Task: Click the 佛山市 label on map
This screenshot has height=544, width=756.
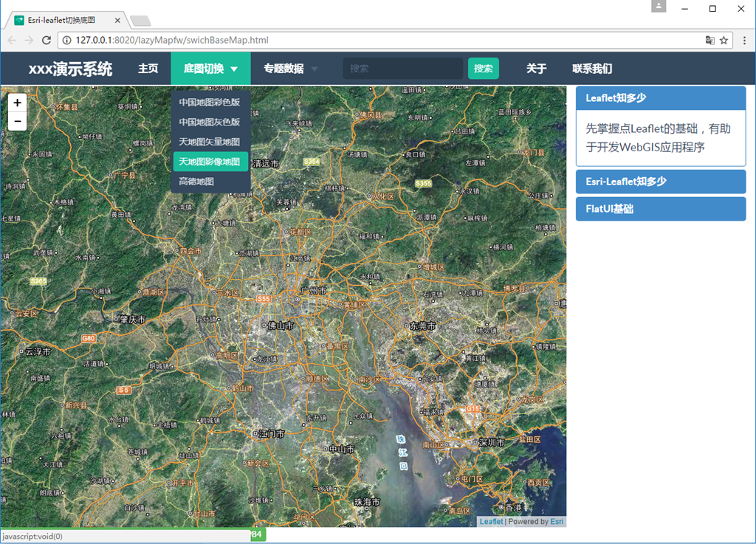Action: pyautogui.click(x=281, y=326)
